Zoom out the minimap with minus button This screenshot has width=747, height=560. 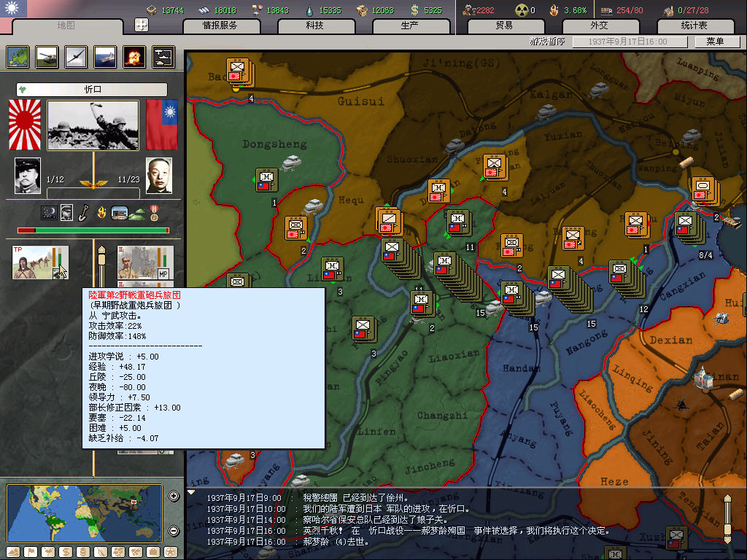coord(174,531)
